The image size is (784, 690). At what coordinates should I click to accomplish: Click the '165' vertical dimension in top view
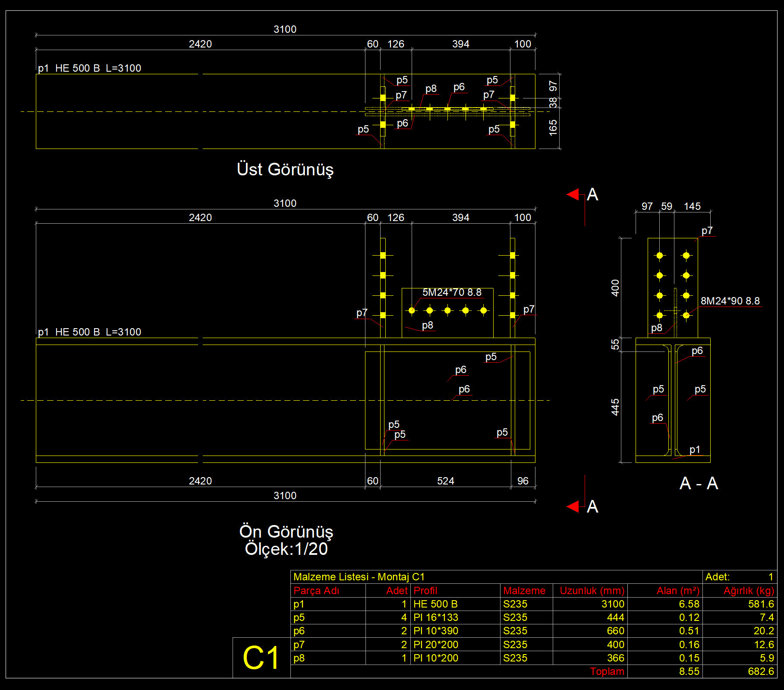pos(553,128)
